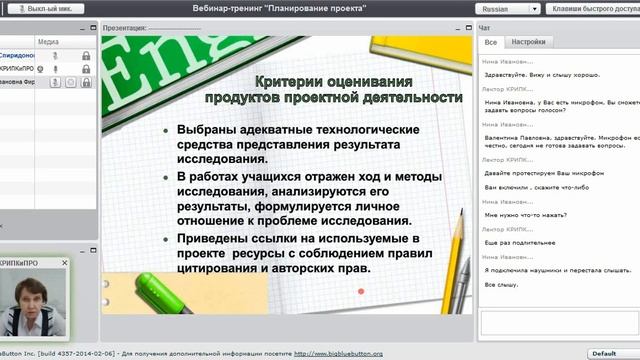The width and height of the screenshot is (640, 360).
Task: Click lock icon in Спиридонов row
Action: click(x=86, y=56)
